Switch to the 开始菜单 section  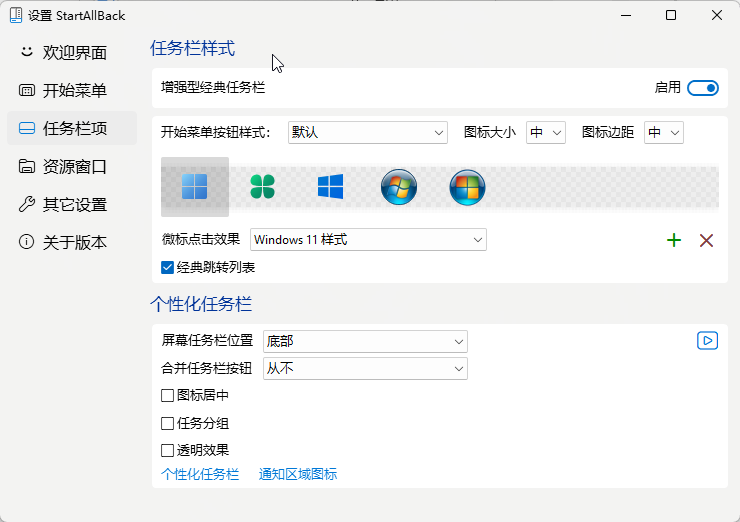point(72,90)
